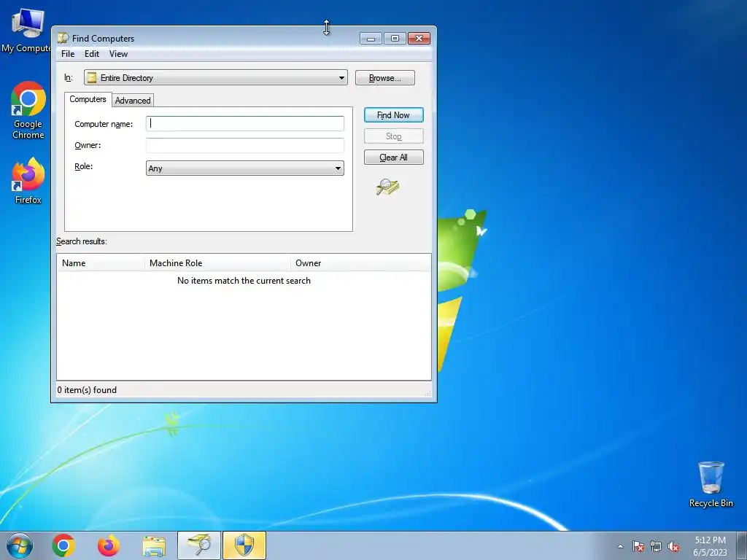The image size is (747, 560).
Task: Click the muted volume tray icon
Action: (x=673, y=546)
